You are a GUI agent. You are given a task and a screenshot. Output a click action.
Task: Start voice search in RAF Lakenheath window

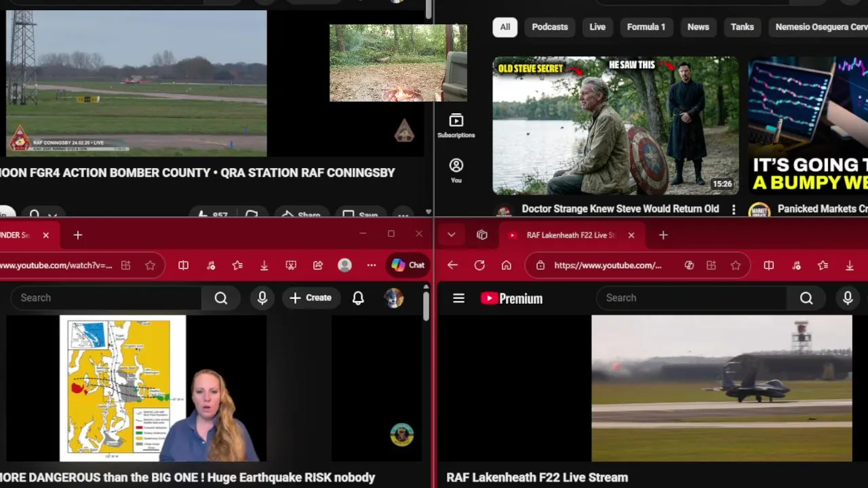(x=848, y=298)
